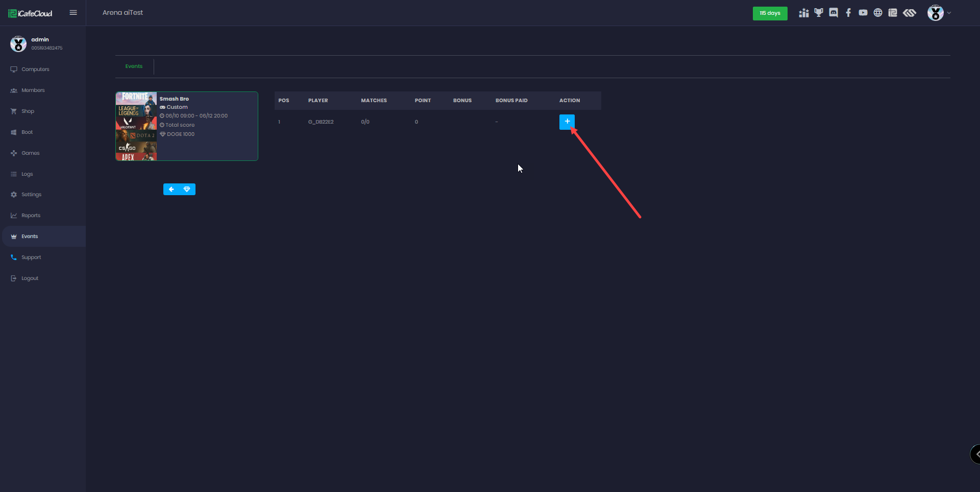Go to Members in the sidebar

(x=33, y=90)
